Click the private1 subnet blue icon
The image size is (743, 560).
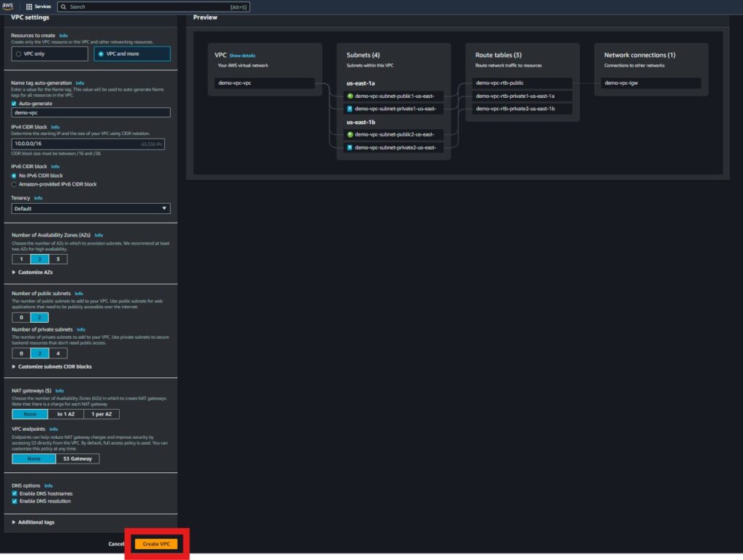point(350,108)
